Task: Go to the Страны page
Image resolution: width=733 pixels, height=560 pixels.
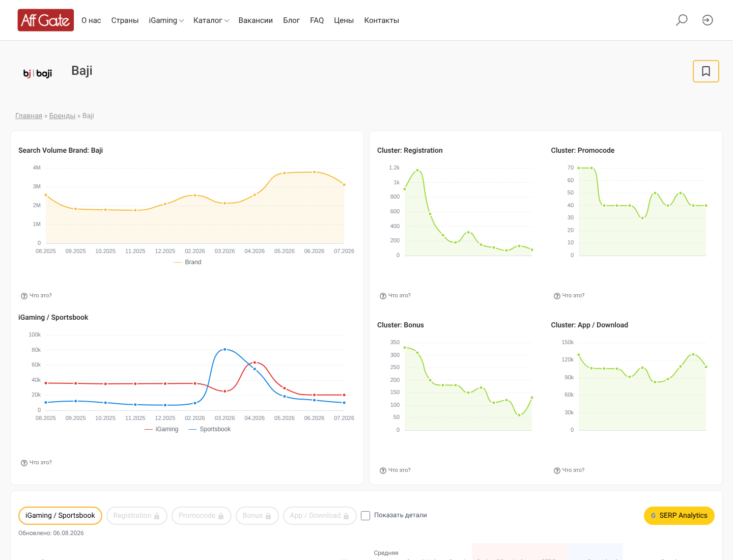Action: coord(125,20)
